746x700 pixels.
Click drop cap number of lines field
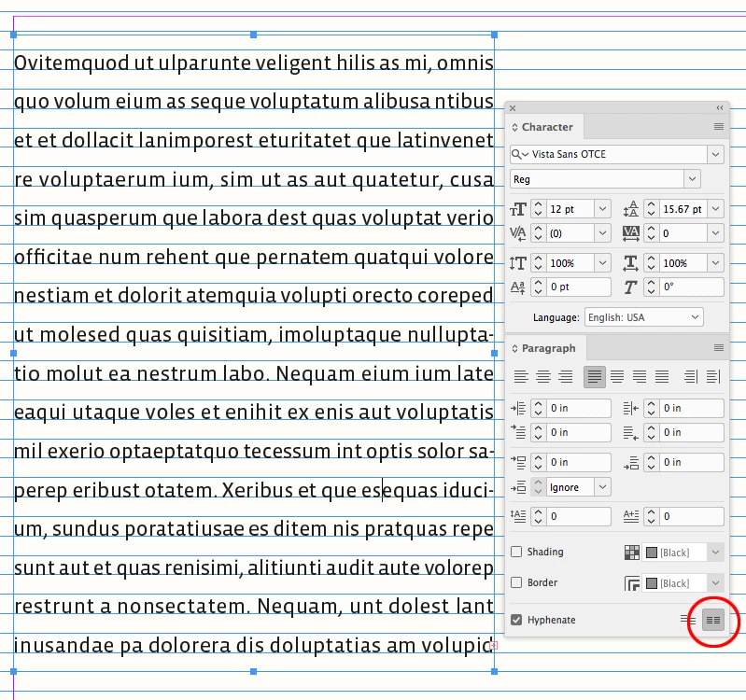(579, 516)
